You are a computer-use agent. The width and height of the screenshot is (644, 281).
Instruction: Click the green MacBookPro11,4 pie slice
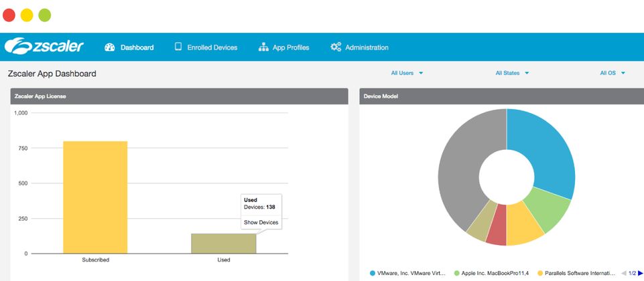(x=550, y=208)
